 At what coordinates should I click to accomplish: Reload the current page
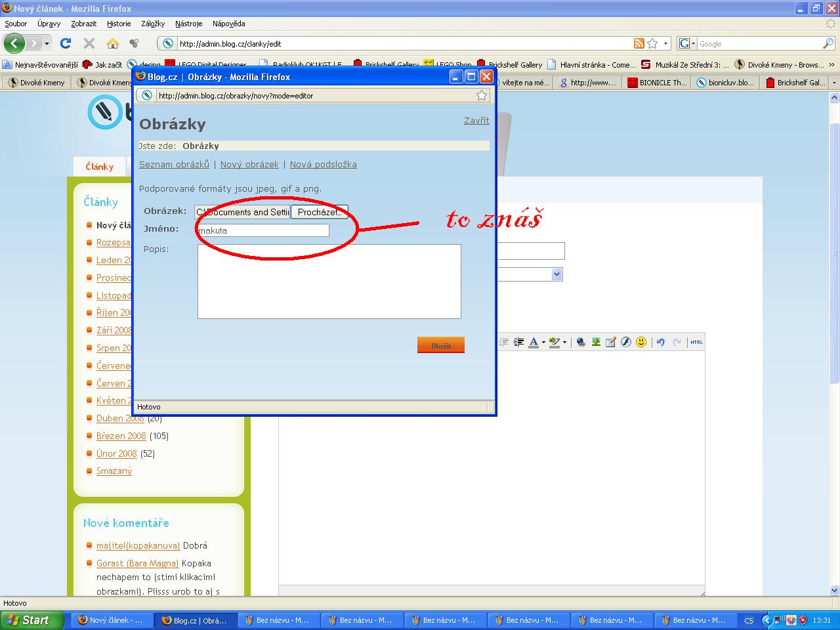pos(66,43)
